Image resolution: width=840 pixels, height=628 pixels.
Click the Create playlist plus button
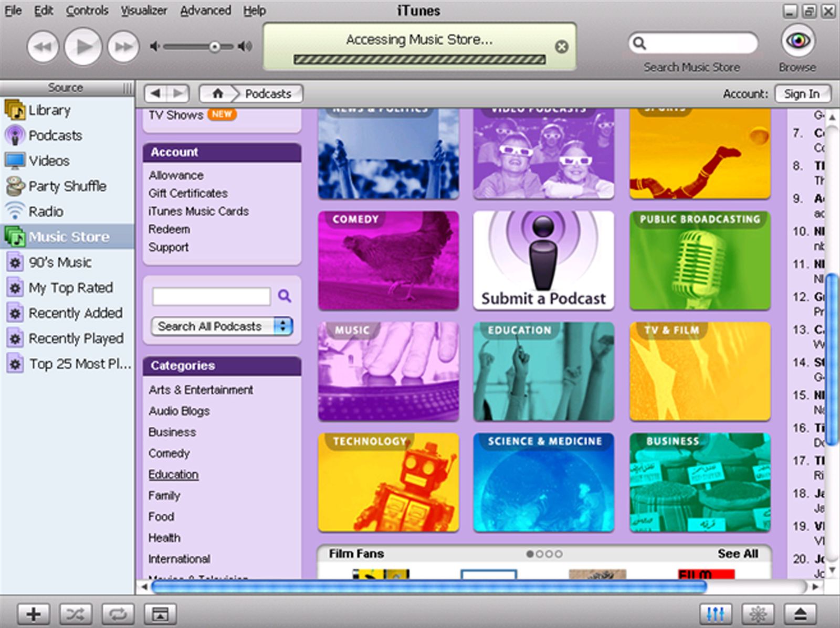click(34, 613)
